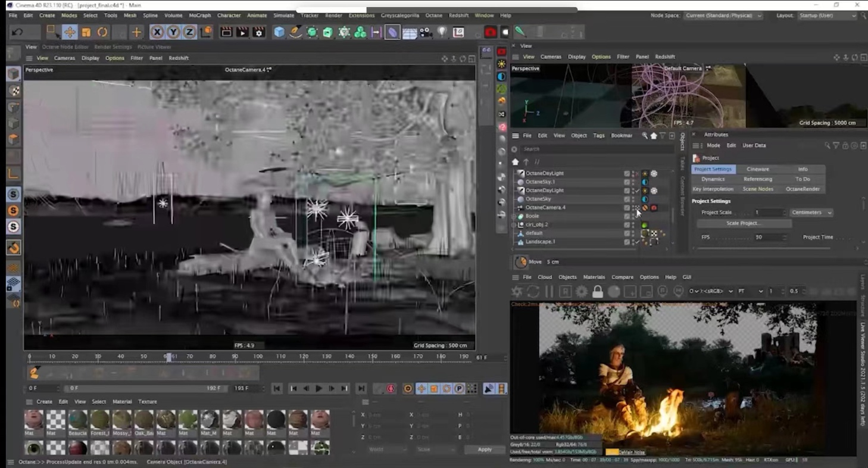Toggle visibility dots for Landscape.1

(x=633, y=242)
